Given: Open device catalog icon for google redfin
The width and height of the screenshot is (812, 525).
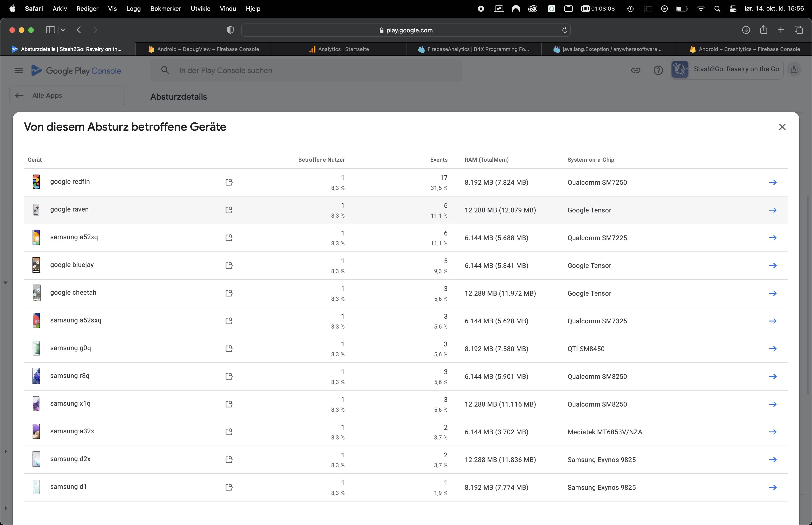Looking at the screenshot, I should (x=229, y=182).
